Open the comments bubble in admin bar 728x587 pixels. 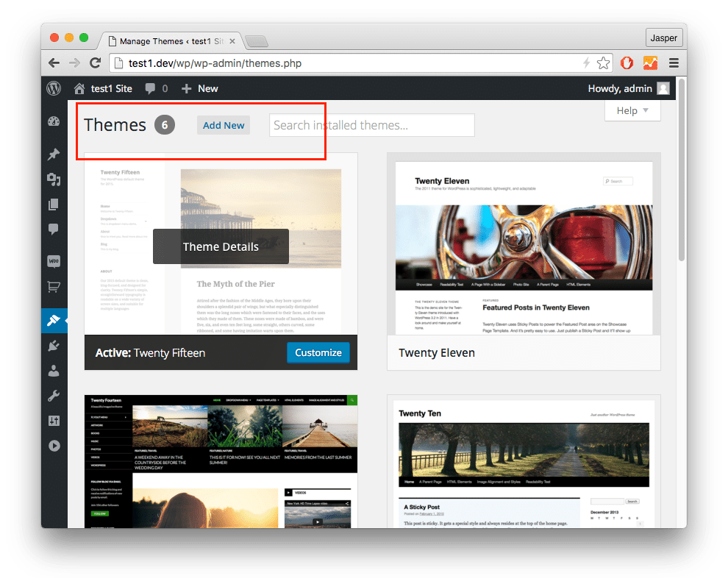click(150, 88)
